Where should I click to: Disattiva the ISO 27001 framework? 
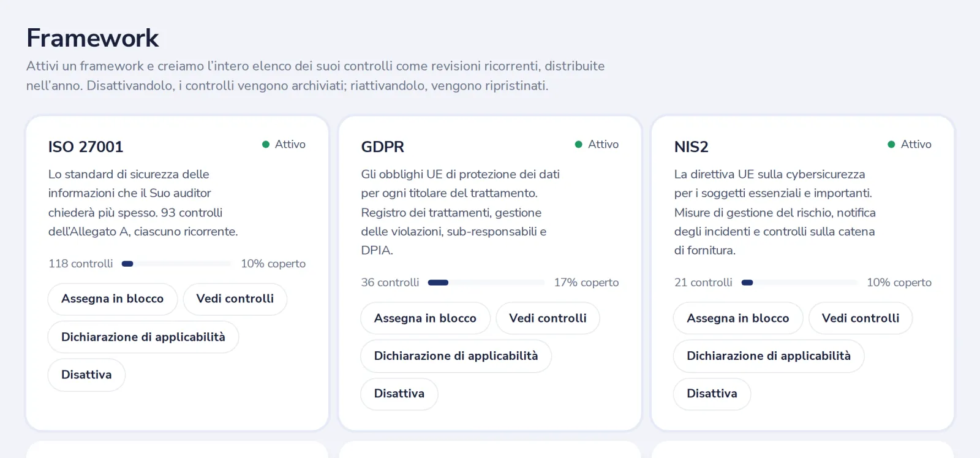86,375
